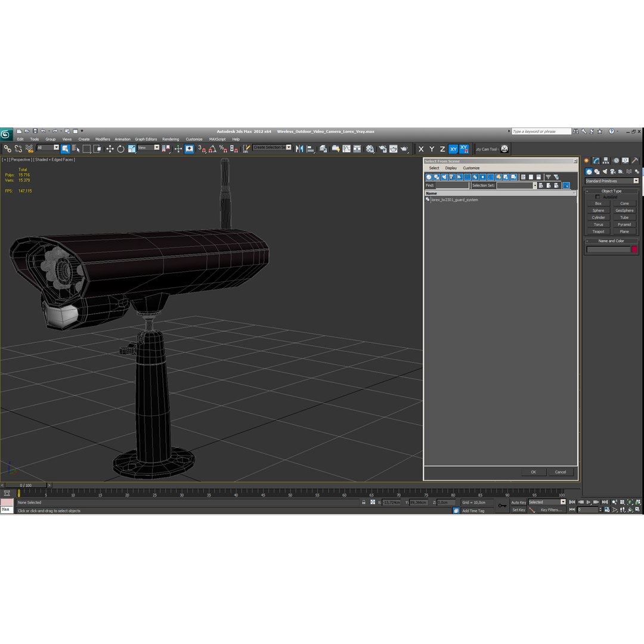Open Display menu in Select From Scene
Screen dimensions: 644x644
click(451, 168)
